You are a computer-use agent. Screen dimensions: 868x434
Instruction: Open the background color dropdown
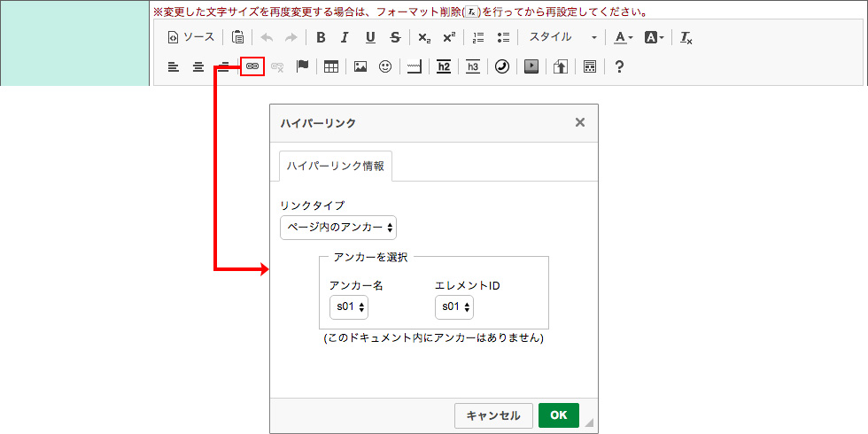point(654,37)
